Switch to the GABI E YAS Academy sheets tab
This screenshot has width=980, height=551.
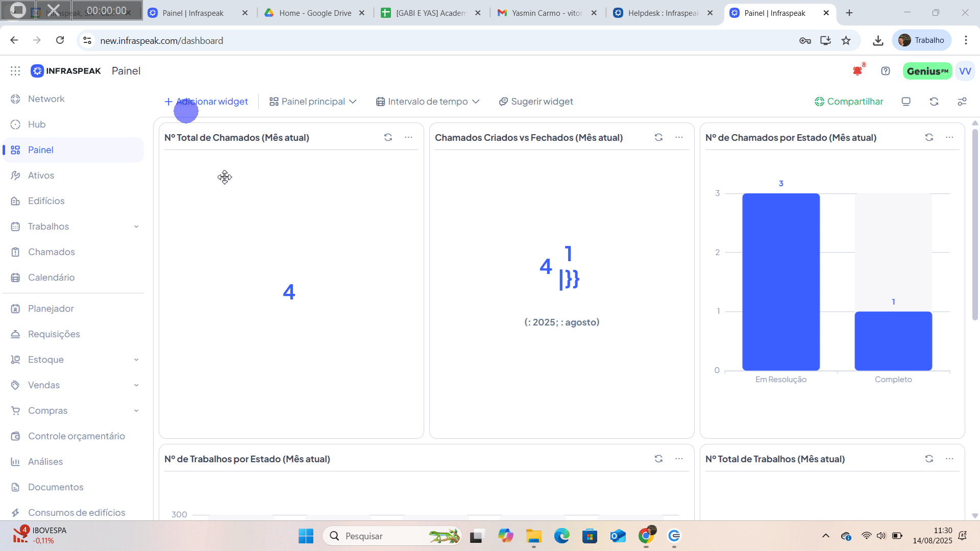pyautogui.click(x=431, y=13)
